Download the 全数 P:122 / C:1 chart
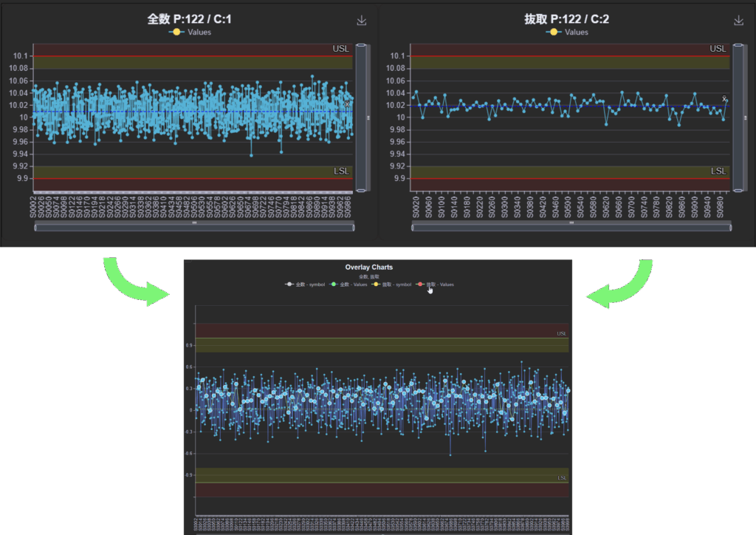This screenshot has width=756, height=535. 362,21
